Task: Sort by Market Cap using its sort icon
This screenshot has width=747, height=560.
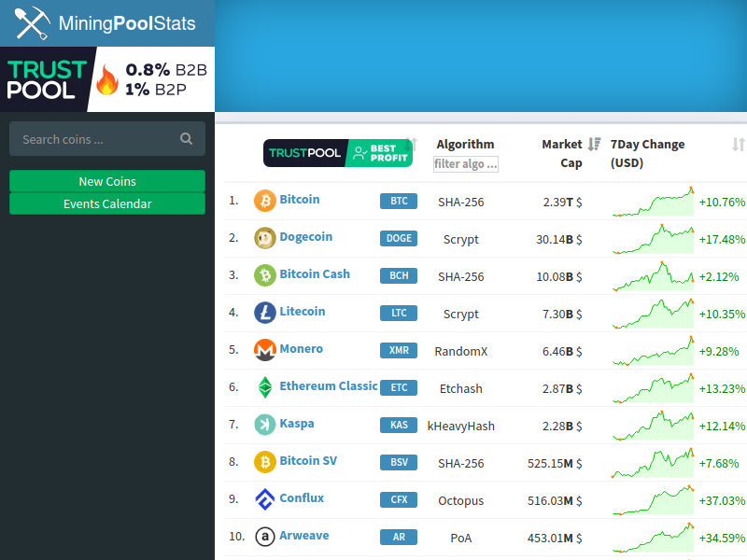Action: point(594,145)
